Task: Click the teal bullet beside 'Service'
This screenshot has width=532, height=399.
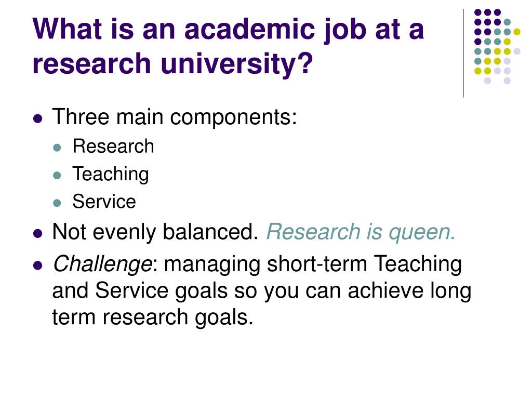Action: coord(57,203)
